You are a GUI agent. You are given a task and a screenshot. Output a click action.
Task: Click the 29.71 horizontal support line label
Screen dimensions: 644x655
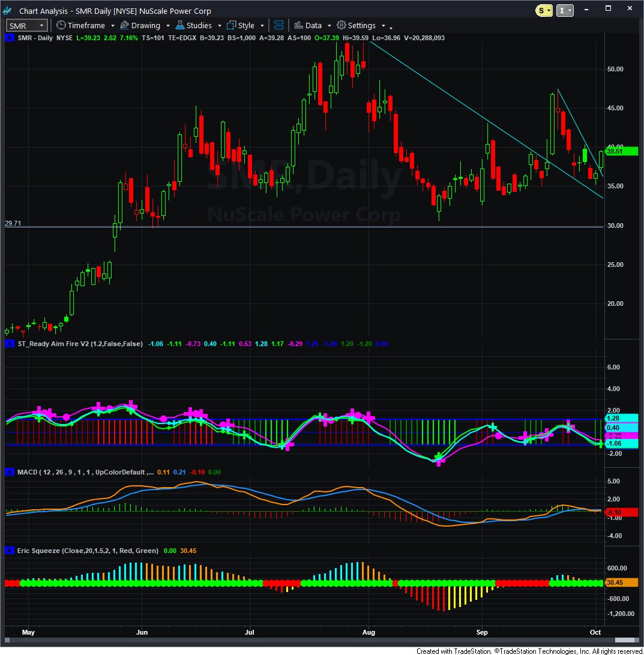coord(13,223)
